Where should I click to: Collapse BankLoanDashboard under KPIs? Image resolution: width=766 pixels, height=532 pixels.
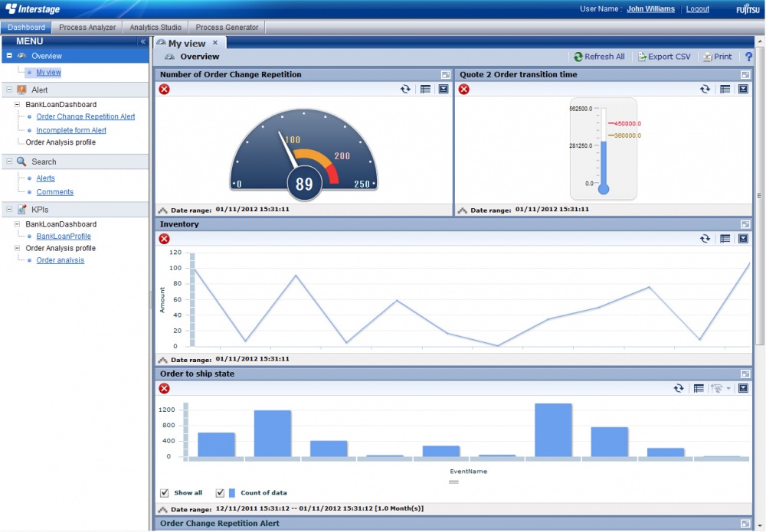pos(17,224)
